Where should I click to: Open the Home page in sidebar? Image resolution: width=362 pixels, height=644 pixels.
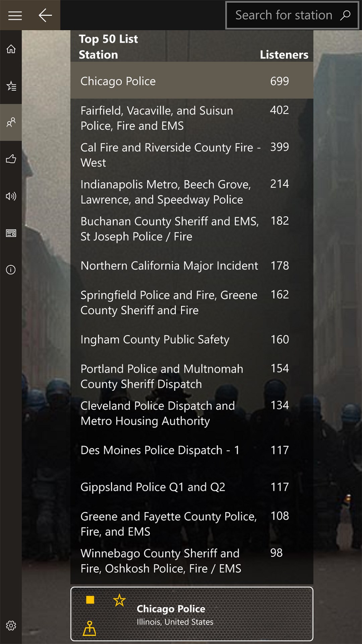coord(11,49)
